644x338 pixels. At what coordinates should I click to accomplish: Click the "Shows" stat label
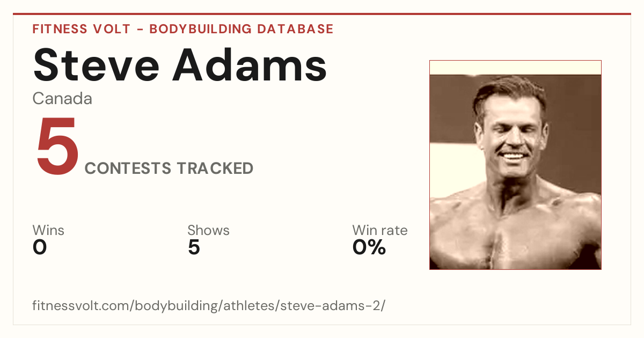(208, 231)
